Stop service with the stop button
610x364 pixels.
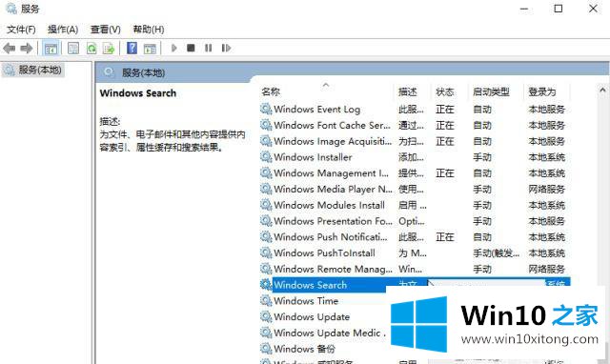click(x=191, y=48)
